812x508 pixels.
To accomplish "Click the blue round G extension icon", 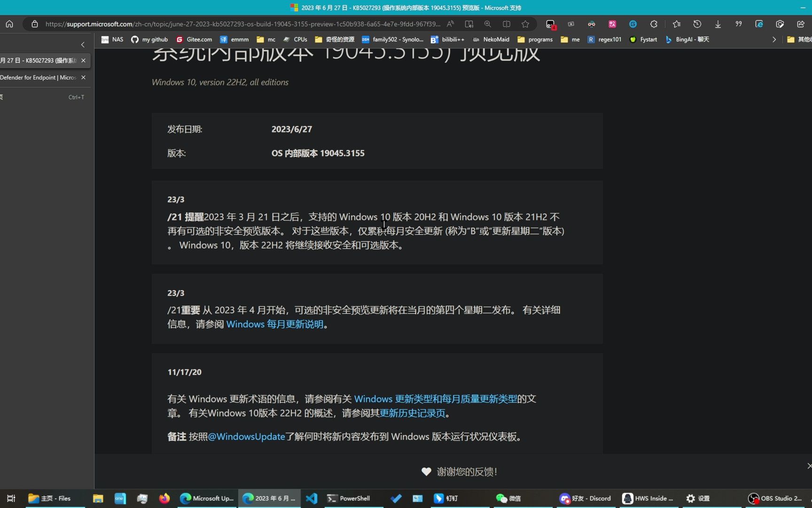I will [x=633, y=24].
